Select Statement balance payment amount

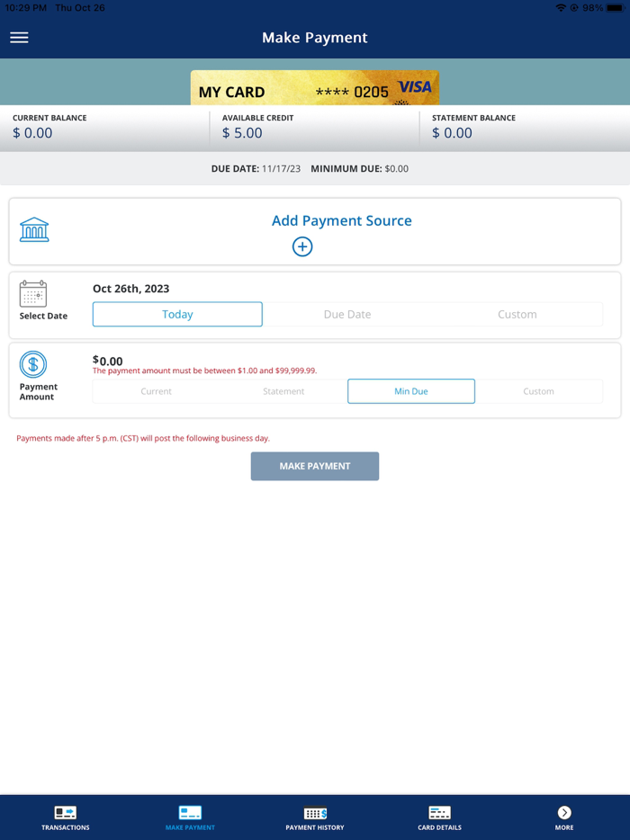tap(283, 391)
